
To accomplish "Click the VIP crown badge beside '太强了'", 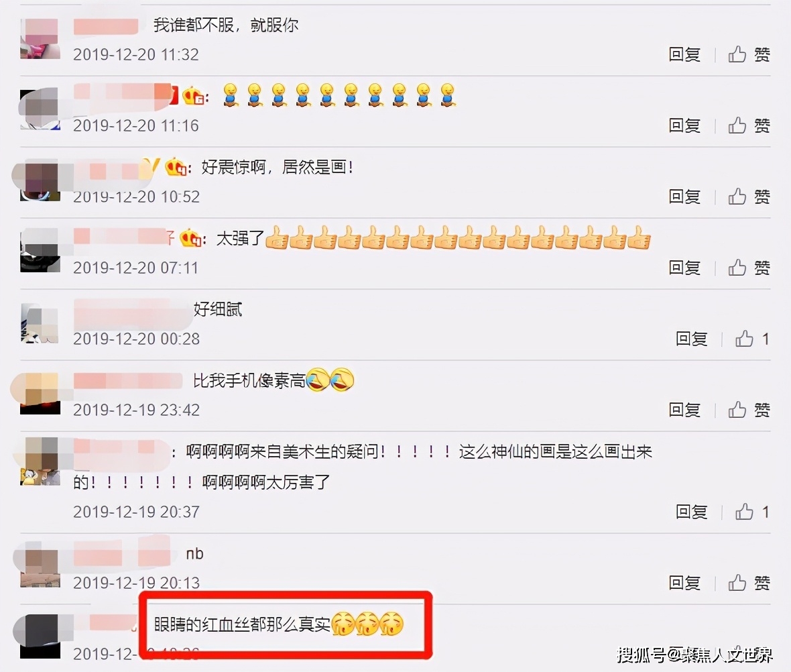I will [192, 238].
